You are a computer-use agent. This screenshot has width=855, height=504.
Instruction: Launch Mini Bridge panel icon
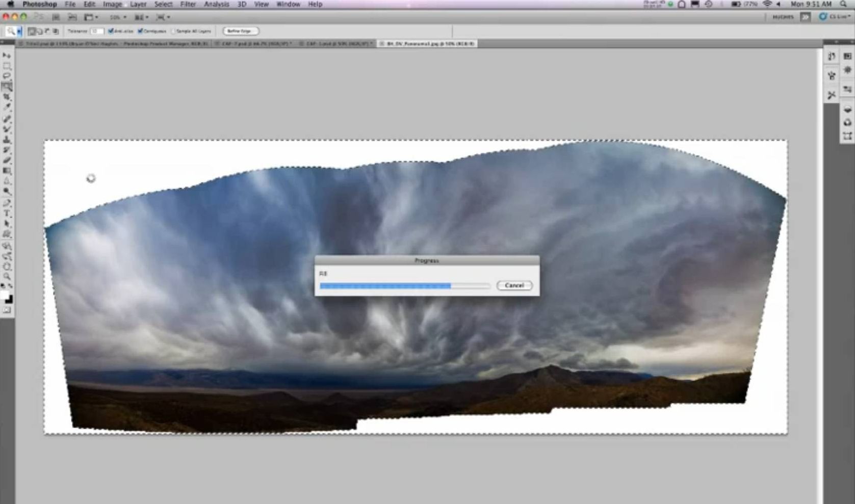[x=847, y=56]
